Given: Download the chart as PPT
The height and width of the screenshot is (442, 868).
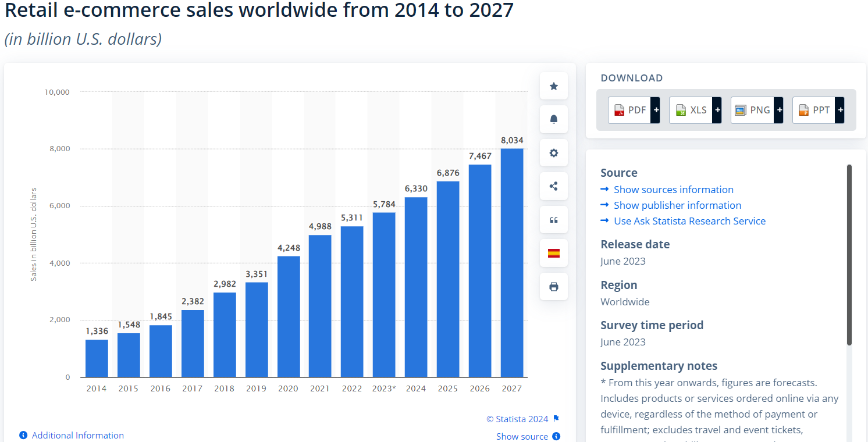Looking at the screenshot, I should coord(818,110).
